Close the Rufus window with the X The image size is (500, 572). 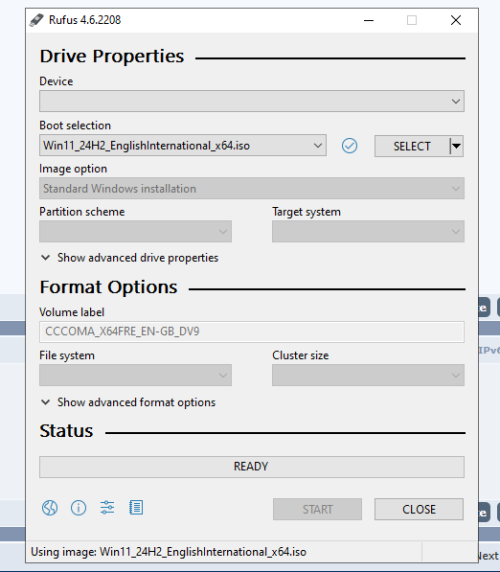pos(456,20)
